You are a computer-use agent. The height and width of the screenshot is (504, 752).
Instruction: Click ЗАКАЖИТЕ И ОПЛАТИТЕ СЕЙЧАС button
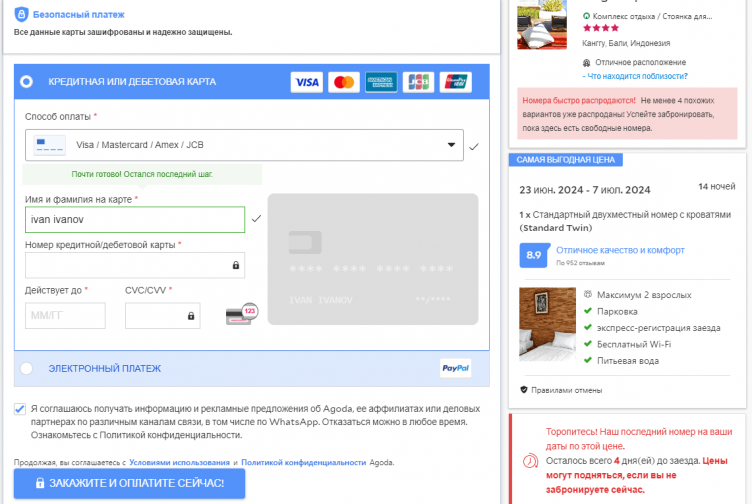[129, 483]
